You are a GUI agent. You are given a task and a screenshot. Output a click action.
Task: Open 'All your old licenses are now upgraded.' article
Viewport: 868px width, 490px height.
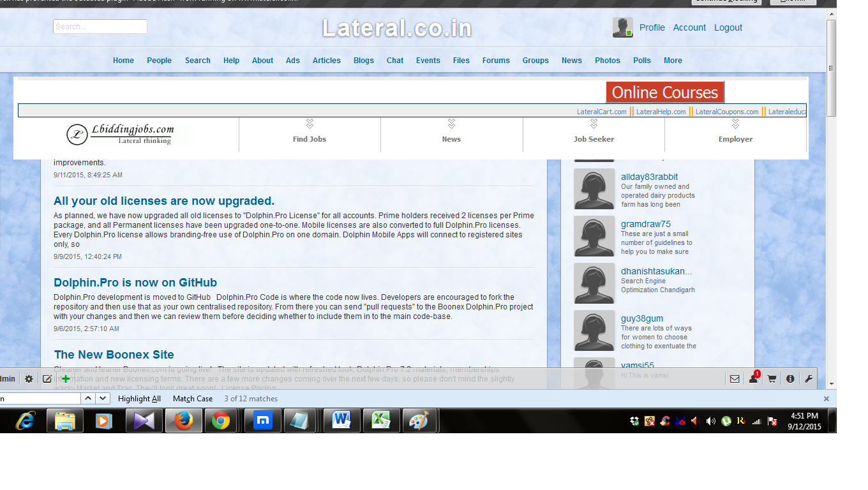point(164,201)
